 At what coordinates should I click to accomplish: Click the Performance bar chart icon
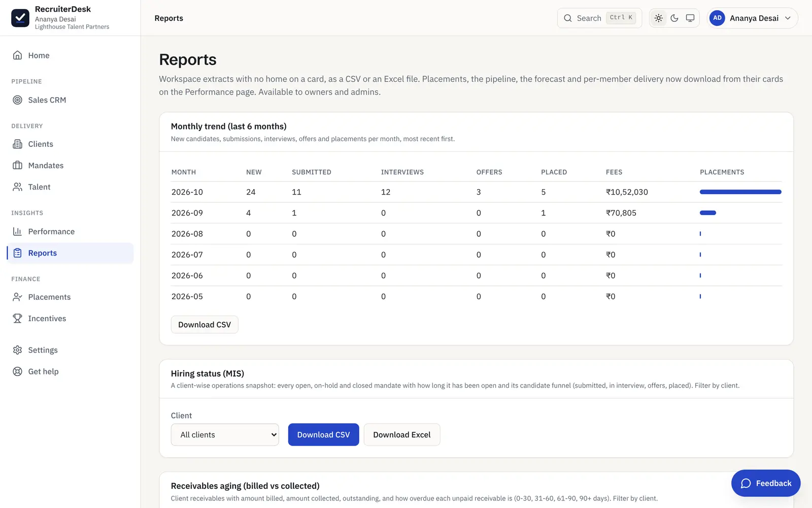(17, 232)
